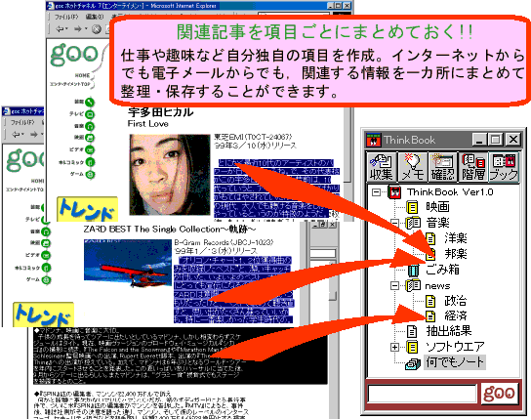
Task: Click the browser Back arrow button
Action: coord(60,29)
